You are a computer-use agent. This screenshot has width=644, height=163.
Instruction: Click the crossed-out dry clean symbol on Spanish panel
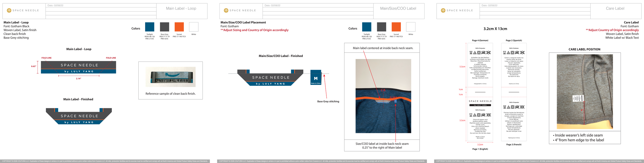pos(522,53)
